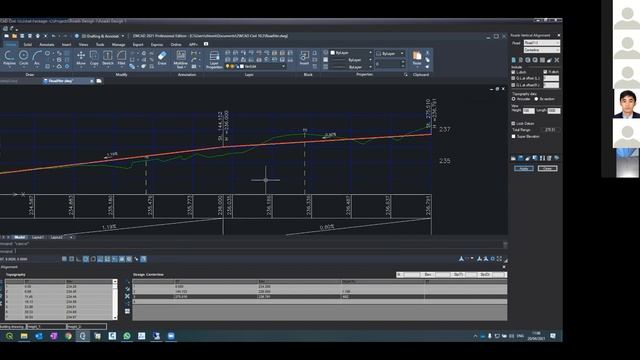640x360 pixels.
Task: Toggle the Lock Datum checkbox
Action: (x=513, y=123)
